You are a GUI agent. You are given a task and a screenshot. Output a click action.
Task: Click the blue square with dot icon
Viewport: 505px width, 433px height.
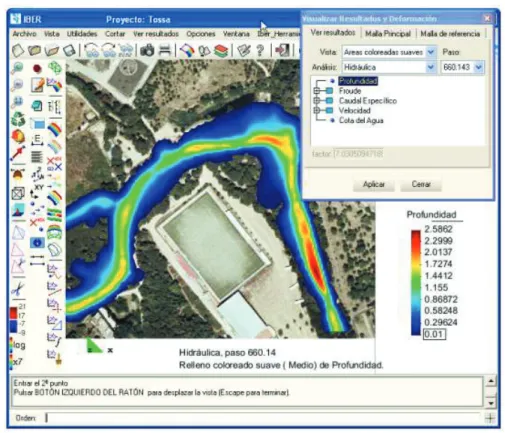[x=37, y=243]
